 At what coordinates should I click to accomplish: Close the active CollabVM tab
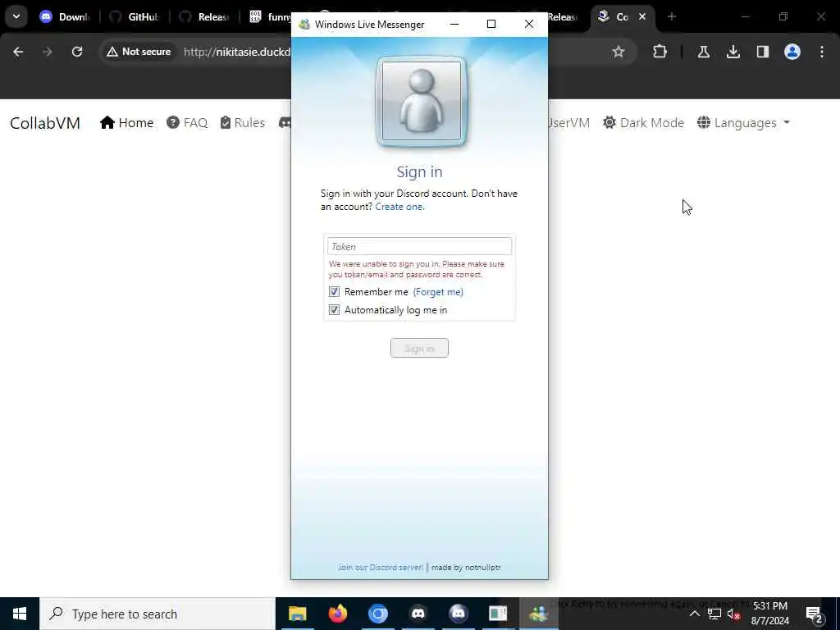coord(642,16)
